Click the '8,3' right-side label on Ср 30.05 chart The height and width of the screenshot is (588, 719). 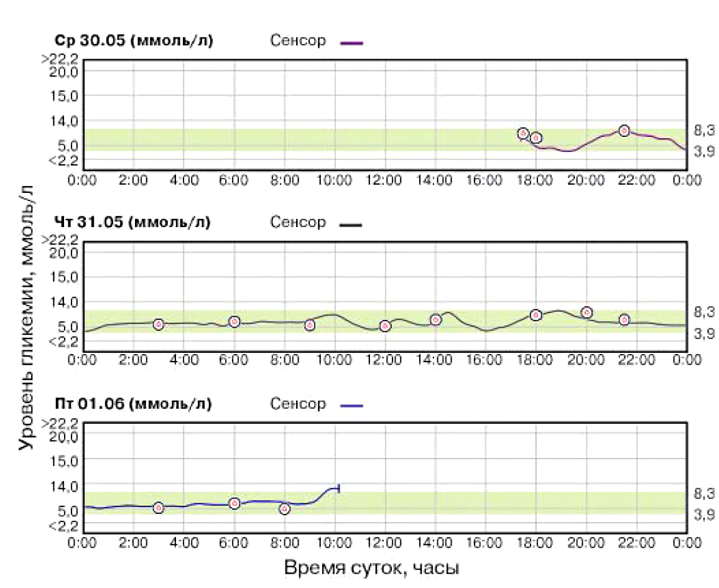[704, 130]
